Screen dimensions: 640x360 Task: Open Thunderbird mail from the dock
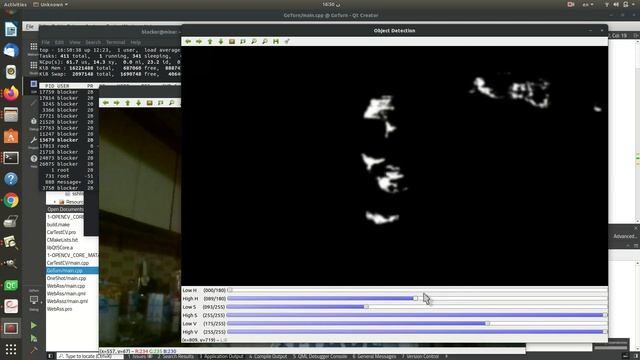11,51
